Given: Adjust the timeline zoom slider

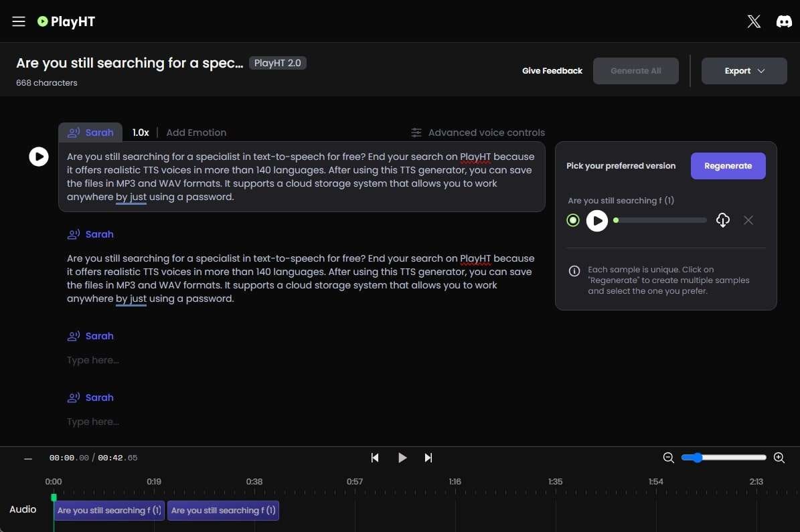Looking at the screenshot, I should coord(724,458).
